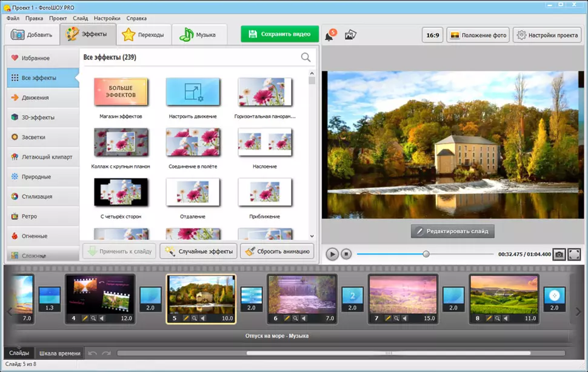Viewport: 588px width, 372px height.
Task: Switch to the Переходы tab
Action: [143, 35]
